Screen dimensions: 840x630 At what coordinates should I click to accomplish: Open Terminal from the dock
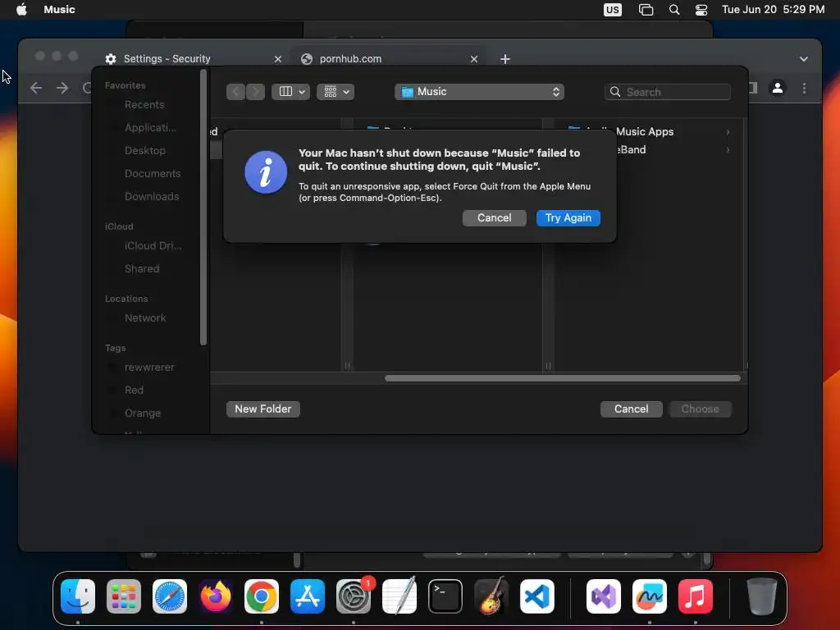(x=445, y=596)
